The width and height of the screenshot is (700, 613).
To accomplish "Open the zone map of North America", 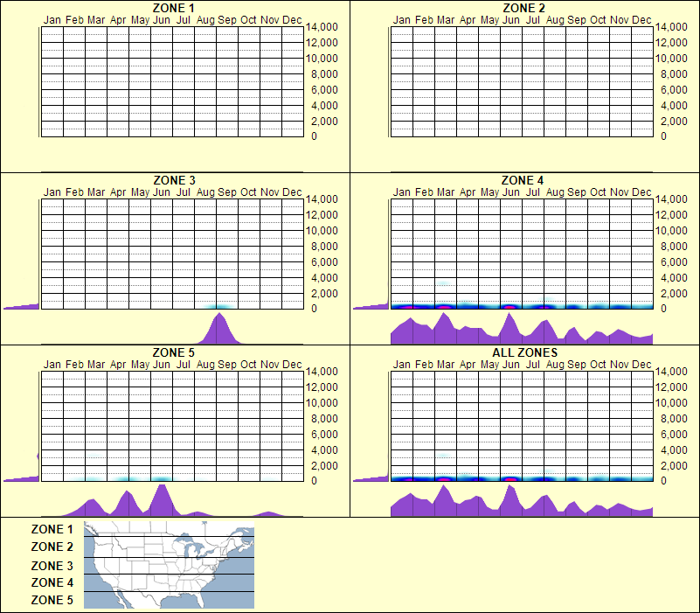I will [169, 565].
